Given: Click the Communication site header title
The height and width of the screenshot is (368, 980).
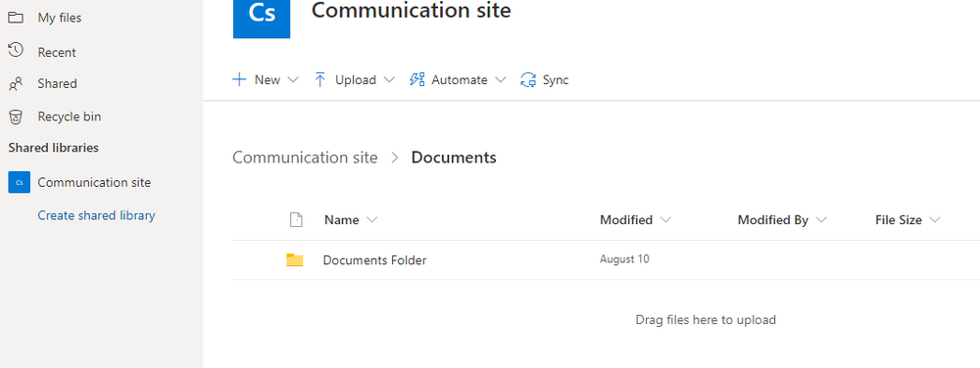Looking at the screenshot, I should click(412, 10).
